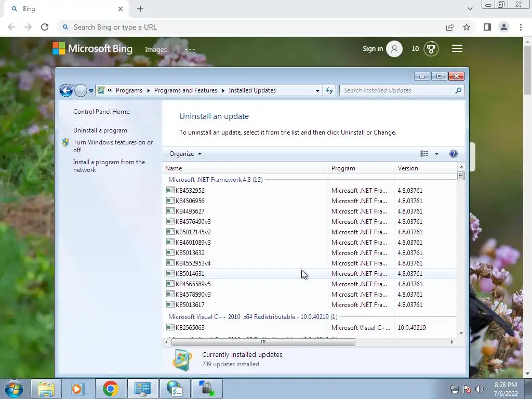532x399 pixels.
Task: Open Install a program from the network
Action: [x=109, y=166]
